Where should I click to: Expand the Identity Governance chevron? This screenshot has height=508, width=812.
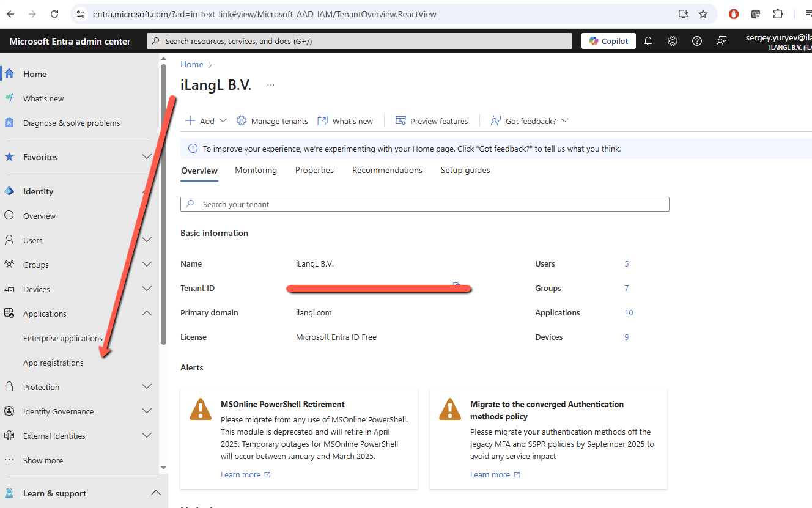click(147, 411)
